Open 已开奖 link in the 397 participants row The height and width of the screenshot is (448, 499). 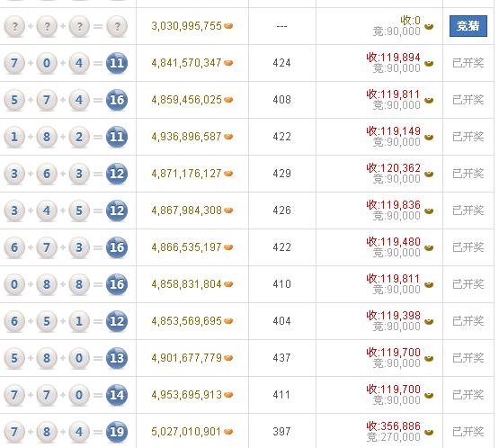point(468,432)
